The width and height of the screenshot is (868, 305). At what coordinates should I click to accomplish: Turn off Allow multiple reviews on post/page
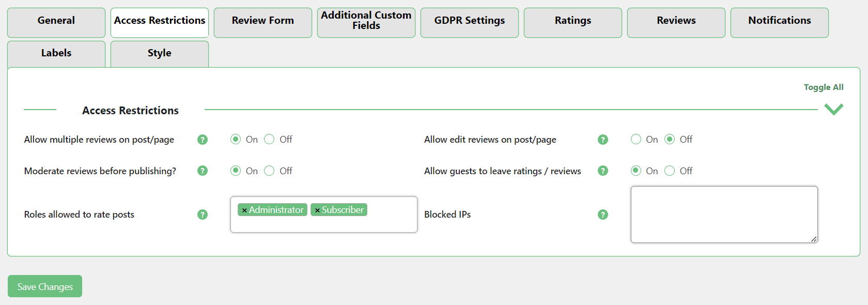coord(269,140)
